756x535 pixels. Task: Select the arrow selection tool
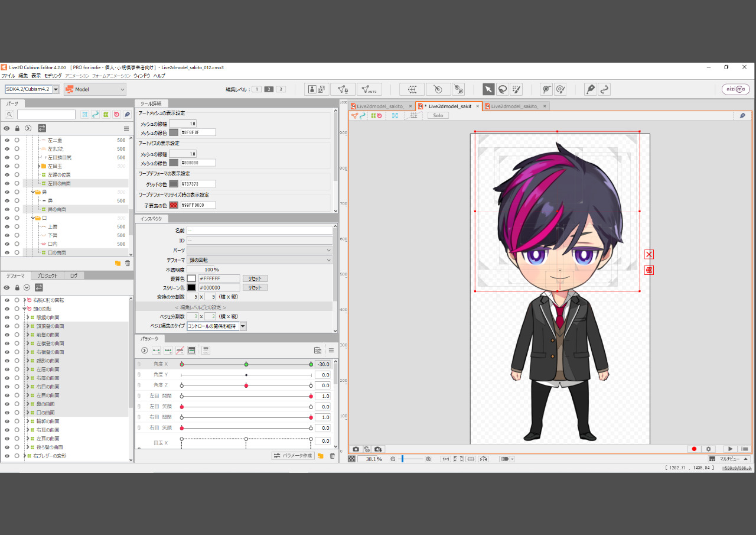coord(488,89)
